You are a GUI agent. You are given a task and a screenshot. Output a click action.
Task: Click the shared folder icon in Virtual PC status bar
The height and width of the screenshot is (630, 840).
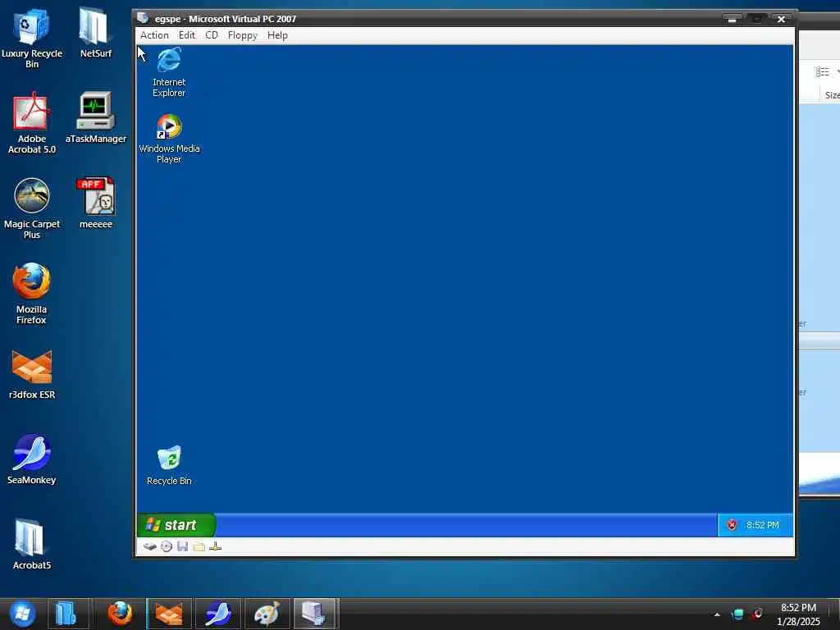point(199,546)
